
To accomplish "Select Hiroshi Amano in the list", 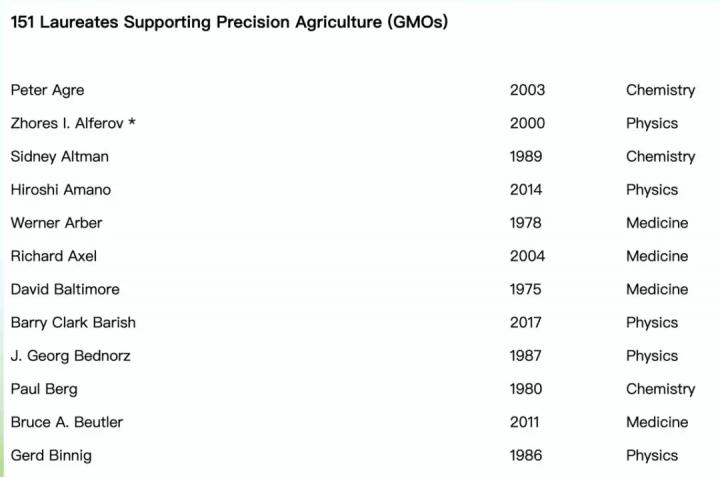I will point(61,190).
